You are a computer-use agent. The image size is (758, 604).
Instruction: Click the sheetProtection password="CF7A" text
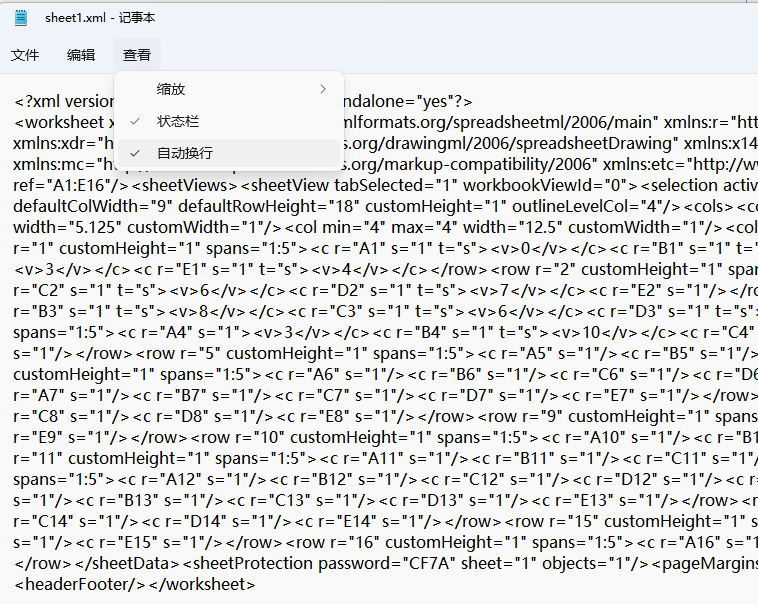pos(317,563)
